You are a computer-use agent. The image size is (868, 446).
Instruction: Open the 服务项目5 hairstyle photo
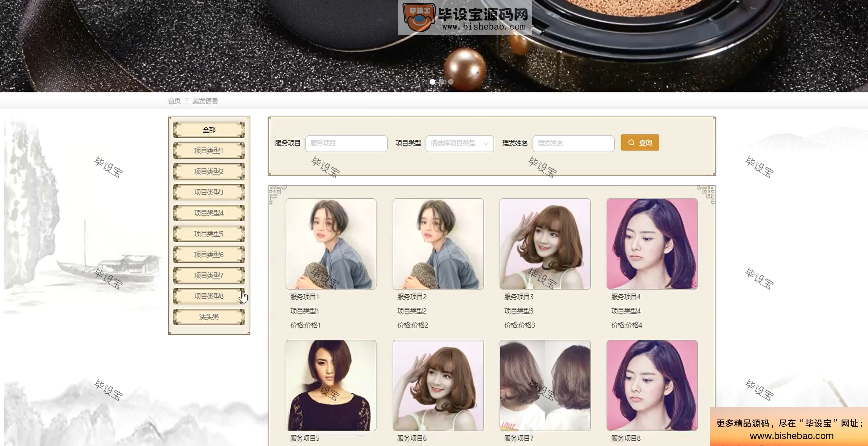[331, 385]
